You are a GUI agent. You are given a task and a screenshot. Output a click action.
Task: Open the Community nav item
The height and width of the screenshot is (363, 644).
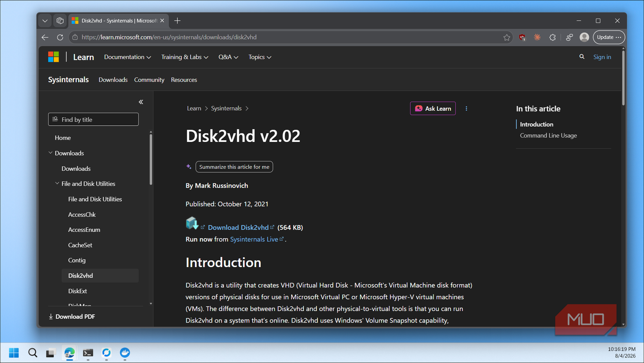[149, 80]
